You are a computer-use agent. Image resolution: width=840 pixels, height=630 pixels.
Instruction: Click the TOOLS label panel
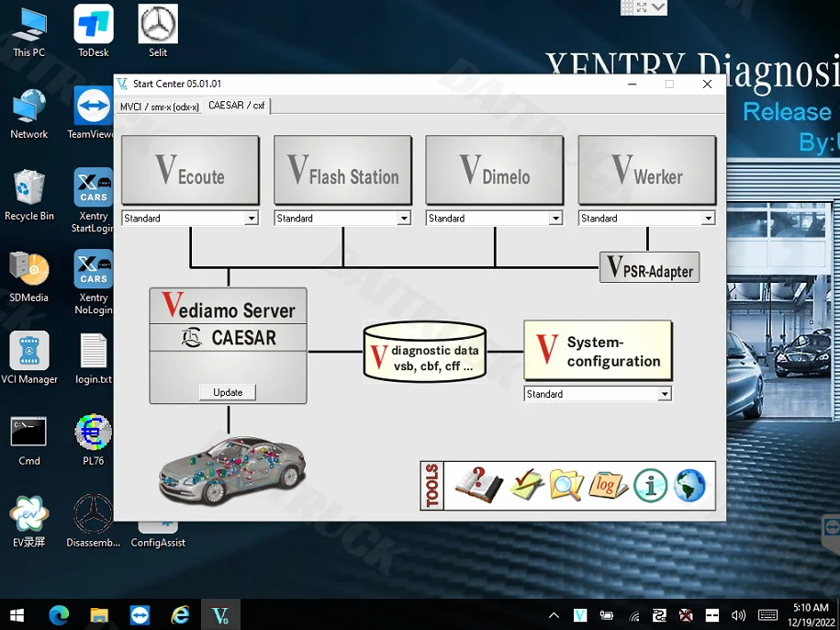(432, 485)
